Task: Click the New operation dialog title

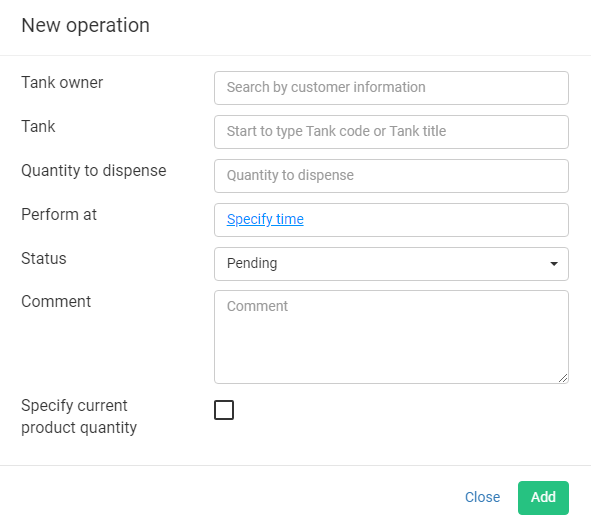Action: point(86,26)
